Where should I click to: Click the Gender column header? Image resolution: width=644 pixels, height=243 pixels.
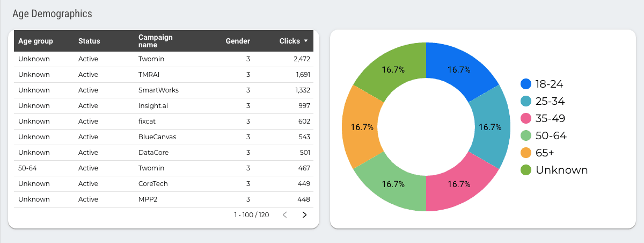pos(238,41)
